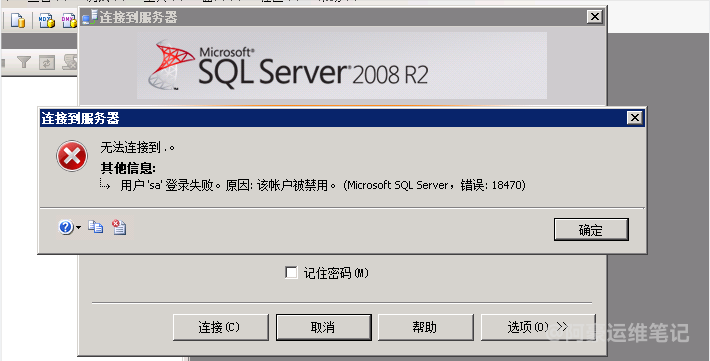Image resolution: width=710 pixels, height=361 pixels.
Task: Click the 帮助 button in login dialog
Action: [x=426, y=327]
